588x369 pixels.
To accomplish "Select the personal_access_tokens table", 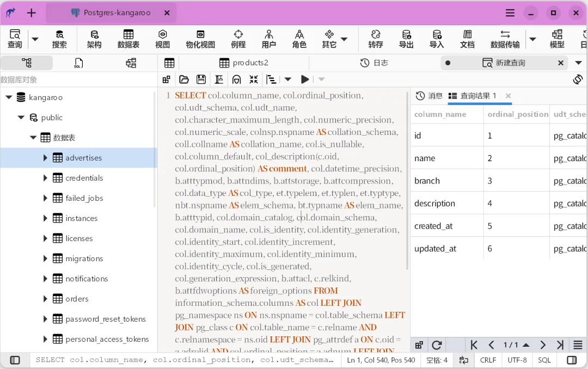I will click(107, 340).
